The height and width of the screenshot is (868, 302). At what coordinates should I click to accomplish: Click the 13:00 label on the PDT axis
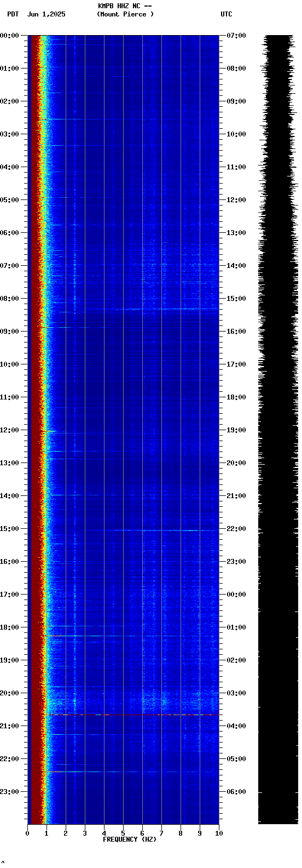click(x=9, y=463)
